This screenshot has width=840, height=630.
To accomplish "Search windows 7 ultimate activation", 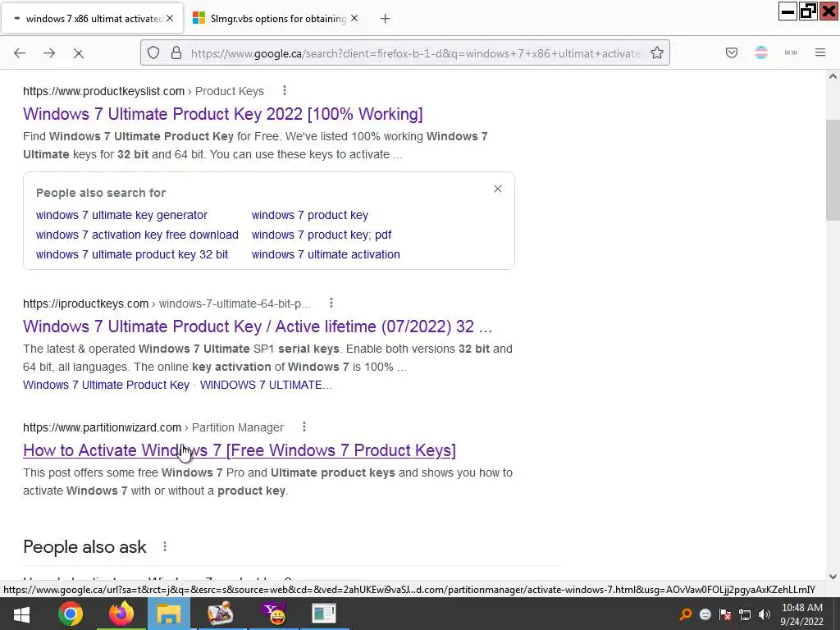I will (x=326, y=254).
